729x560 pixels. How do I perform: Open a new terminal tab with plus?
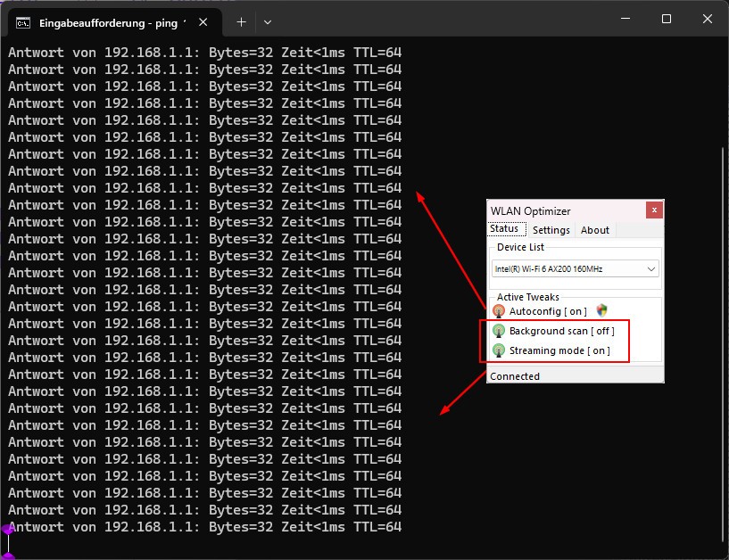[241, 21]
